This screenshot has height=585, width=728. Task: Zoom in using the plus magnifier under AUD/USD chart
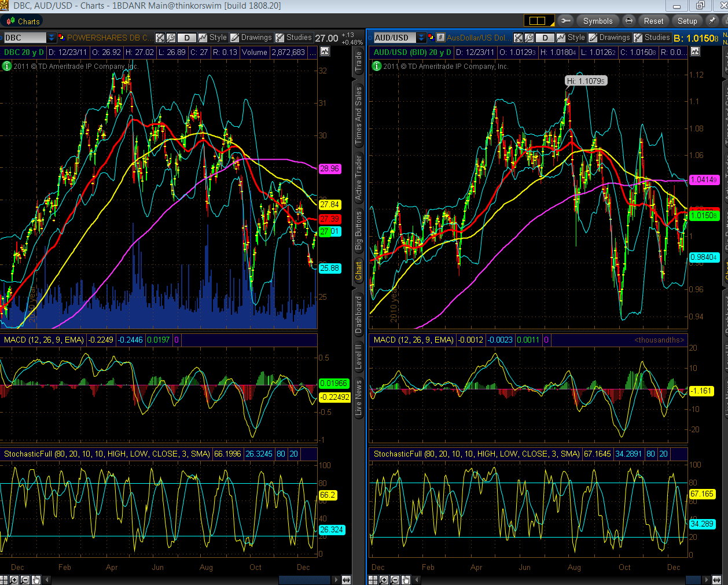(384, 580)
